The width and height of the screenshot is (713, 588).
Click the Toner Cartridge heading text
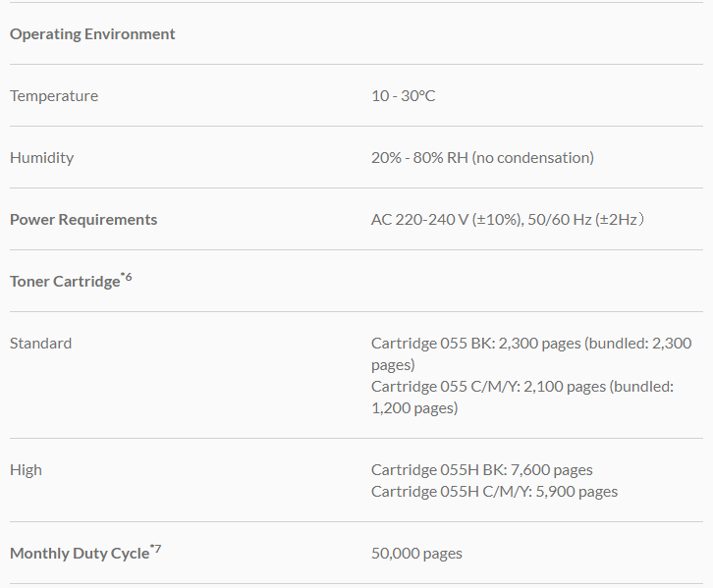[64, 282]
